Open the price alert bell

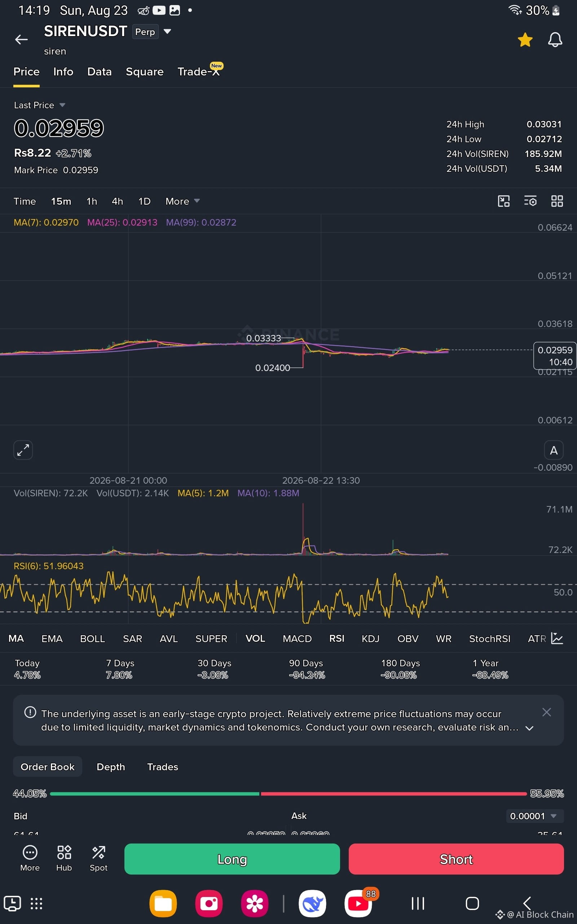pos(555,40)
